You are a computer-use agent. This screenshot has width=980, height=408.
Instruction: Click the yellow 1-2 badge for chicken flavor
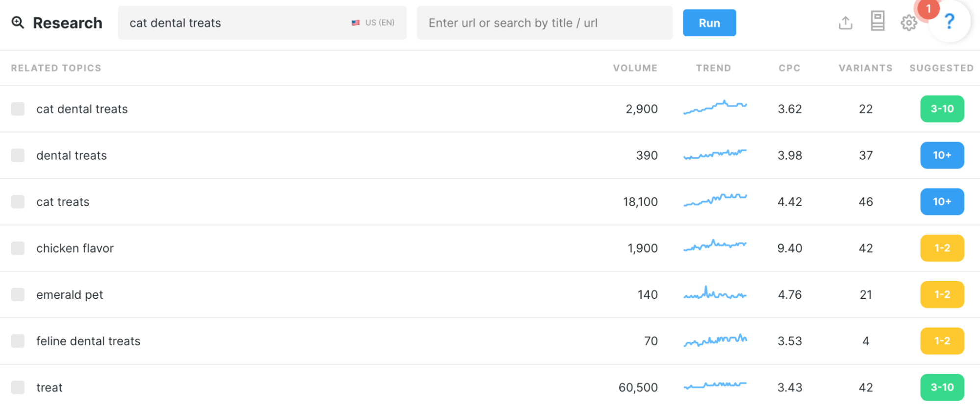click(x=942, y=248)
